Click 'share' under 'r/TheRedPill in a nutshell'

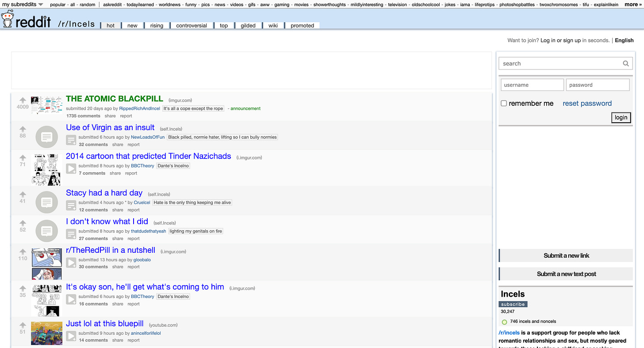[118, 267]
